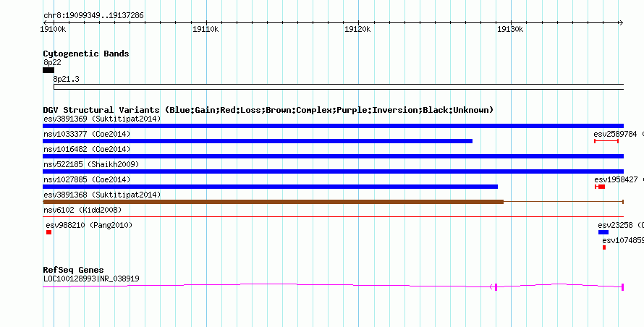Viewport: 644px width, 327px height.
Task: Click the DGV Structural Variants track heading
Action: click(268, 110)
